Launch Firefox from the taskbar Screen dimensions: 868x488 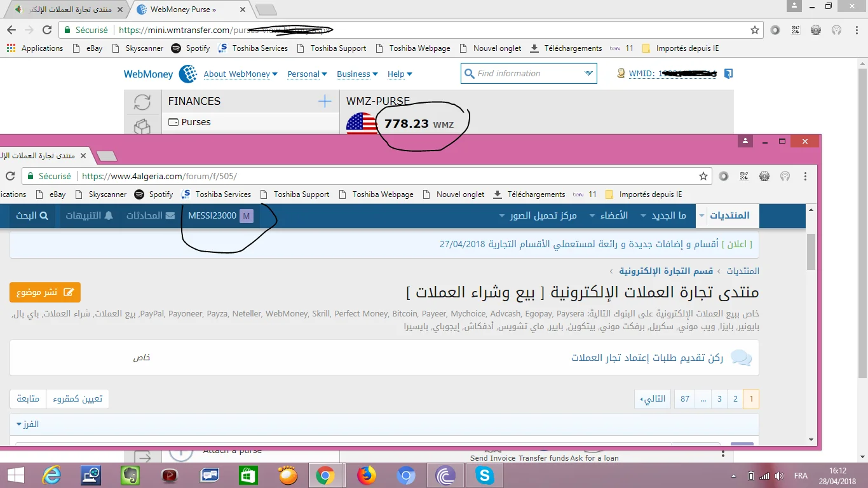point(366,475)
